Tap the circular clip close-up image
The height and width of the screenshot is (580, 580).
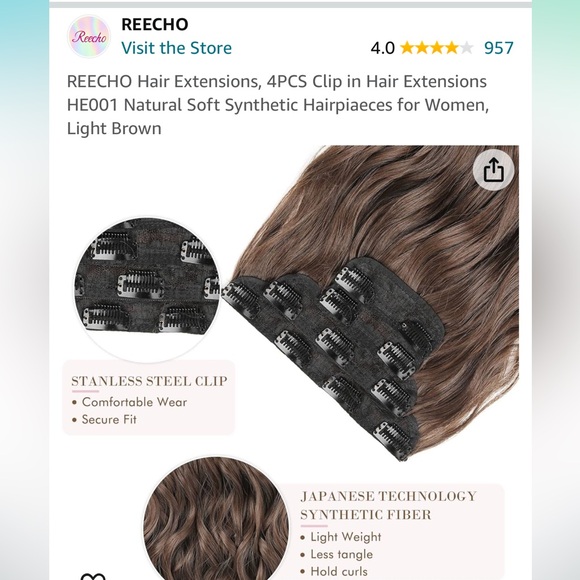[147, 289]
